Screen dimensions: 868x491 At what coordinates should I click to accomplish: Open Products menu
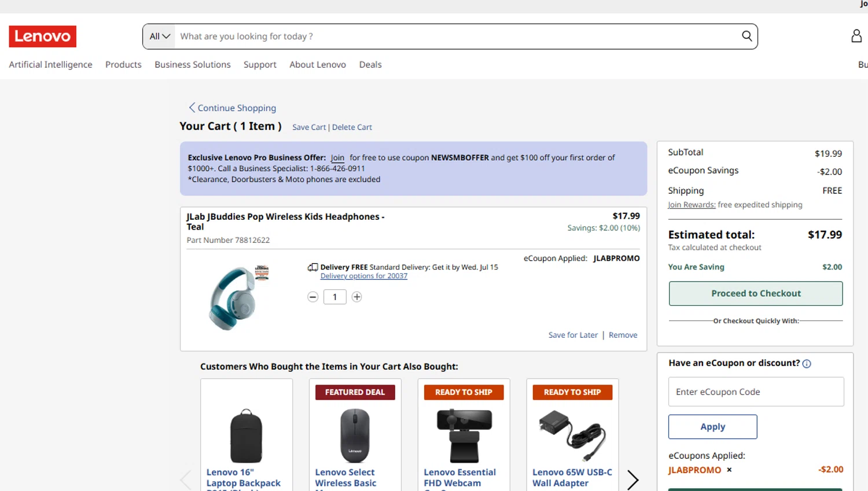click(123, 64)
